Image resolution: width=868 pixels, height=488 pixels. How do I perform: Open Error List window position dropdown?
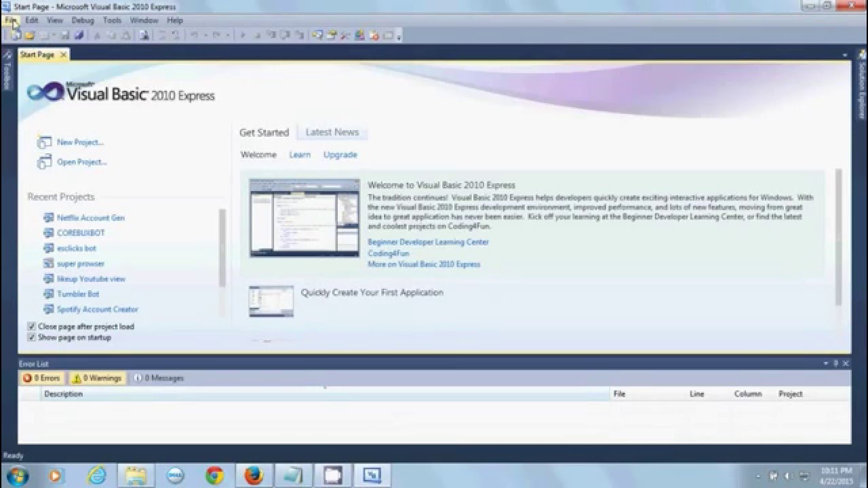pyautogui.click(x=826, y=363)
